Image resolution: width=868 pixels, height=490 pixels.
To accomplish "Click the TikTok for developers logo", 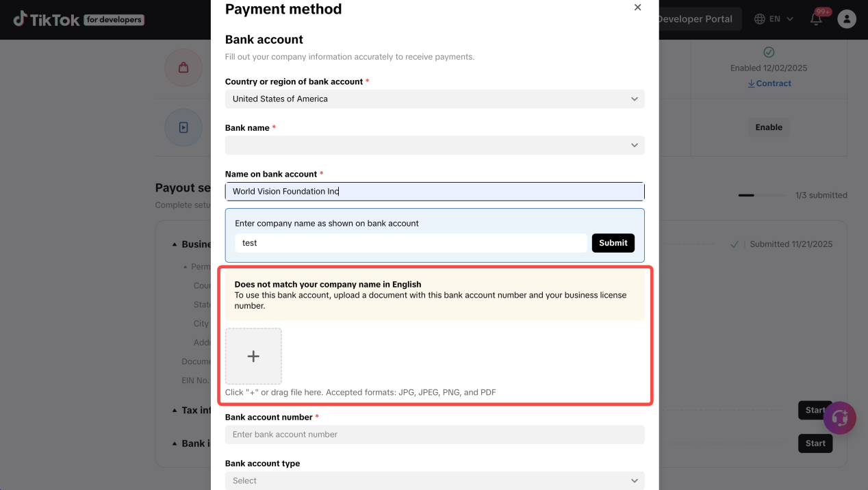I will [77, 19].
